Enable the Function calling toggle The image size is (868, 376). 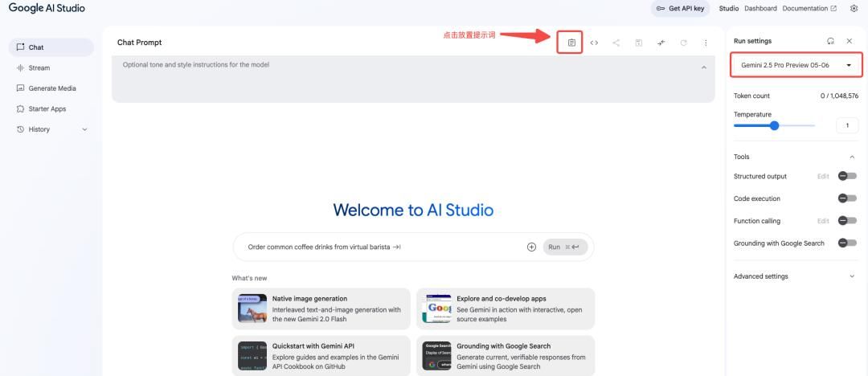click(x=847, y=220)
